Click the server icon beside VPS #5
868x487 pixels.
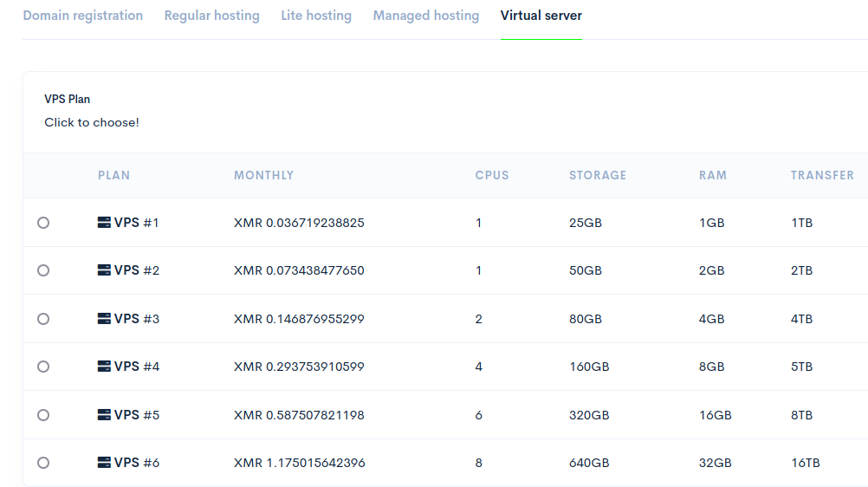click(x=104, y=415)
